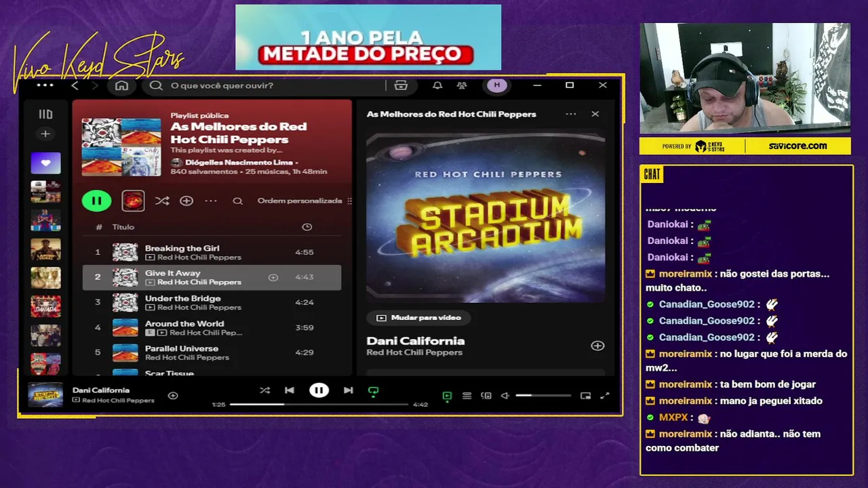Toggle shuffle for the playlist header
The width and height of the screenshot is (868, 488).
coord(162,201)
